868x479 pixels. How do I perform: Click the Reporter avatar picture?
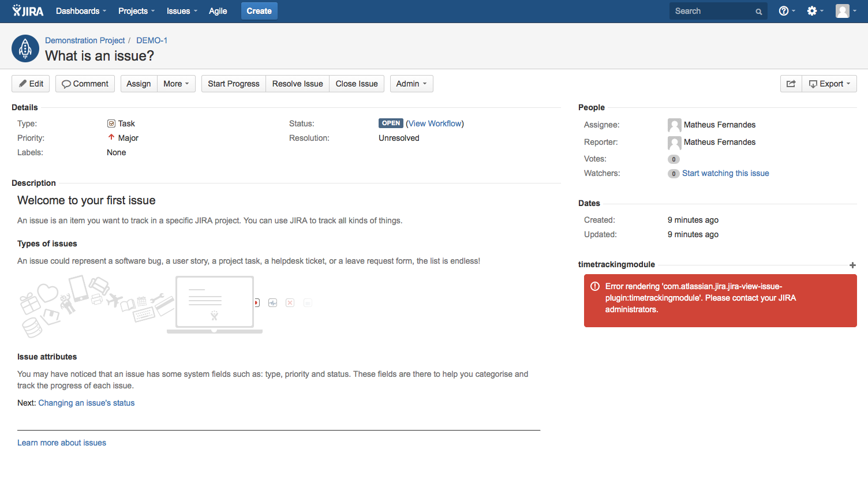pyautogui.click(x=674, y=143)
